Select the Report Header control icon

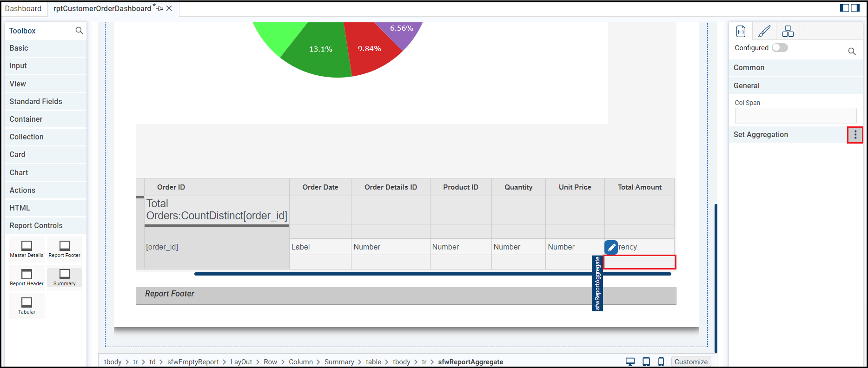click(x=27, y=274)
